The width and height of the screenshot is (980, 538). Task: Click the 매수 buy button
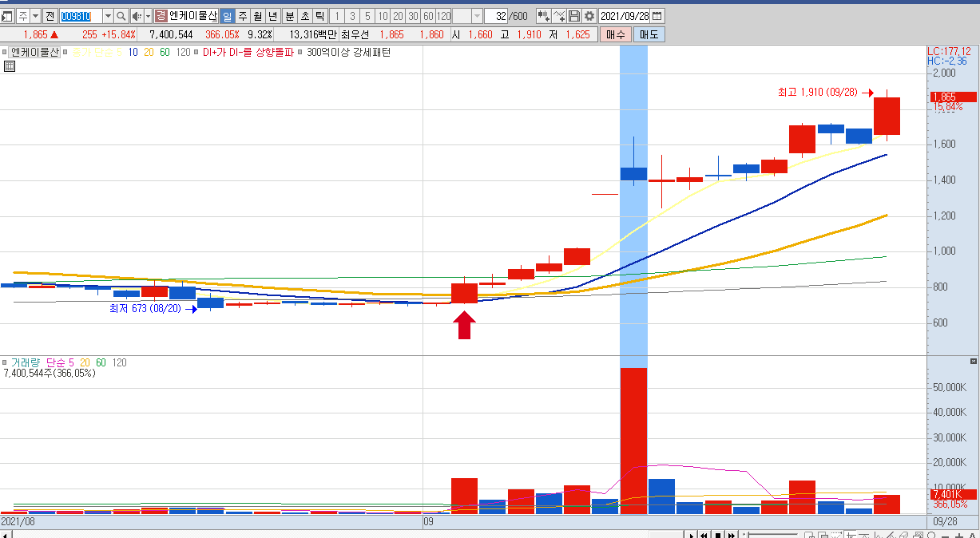(616, 34)
